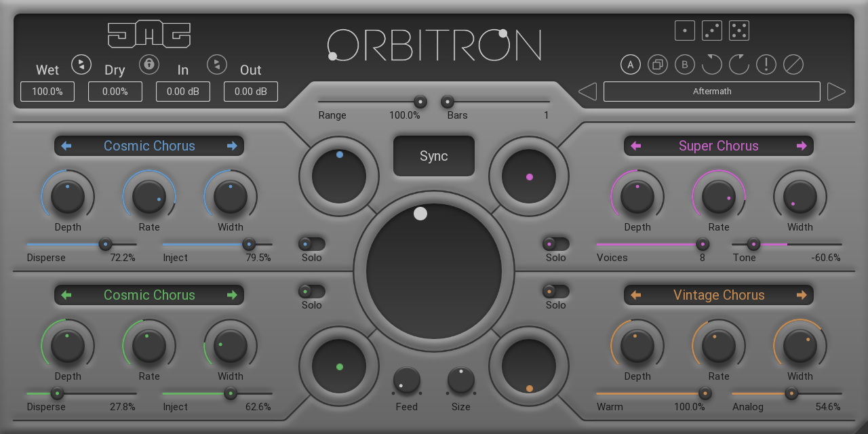Click the slashed circle bypass icon
This screenshot has height=434, width=868.
(793, 64)
